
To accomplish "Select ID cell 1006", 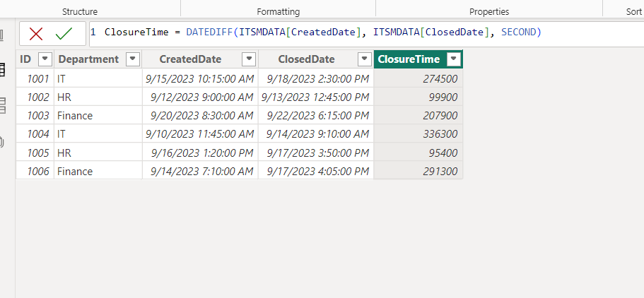I will pyautogui.click(x=35, y=171).
